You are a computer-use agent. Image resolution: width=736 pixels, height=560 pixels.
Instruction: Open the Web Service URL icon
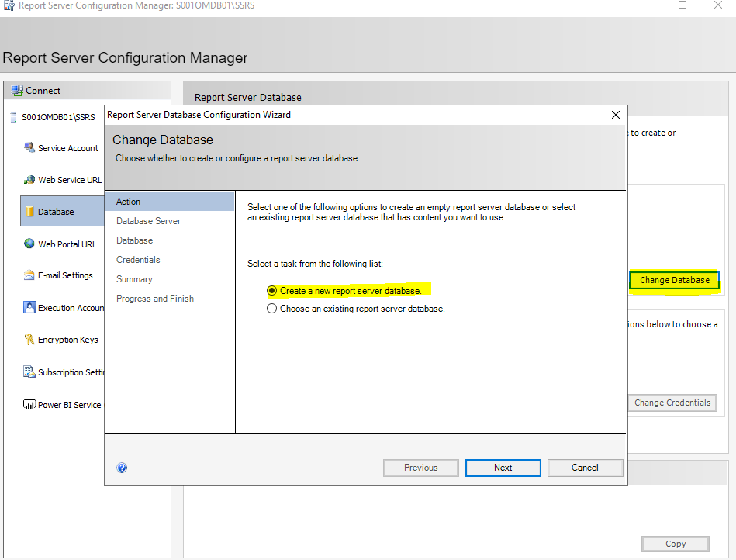[29, 179]
